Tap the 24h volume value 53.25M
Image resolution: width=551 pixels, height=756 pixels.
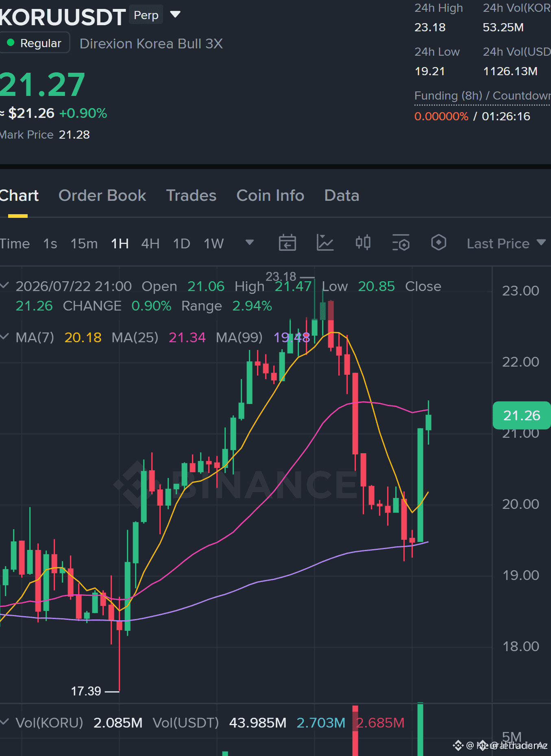pos(503,28)
